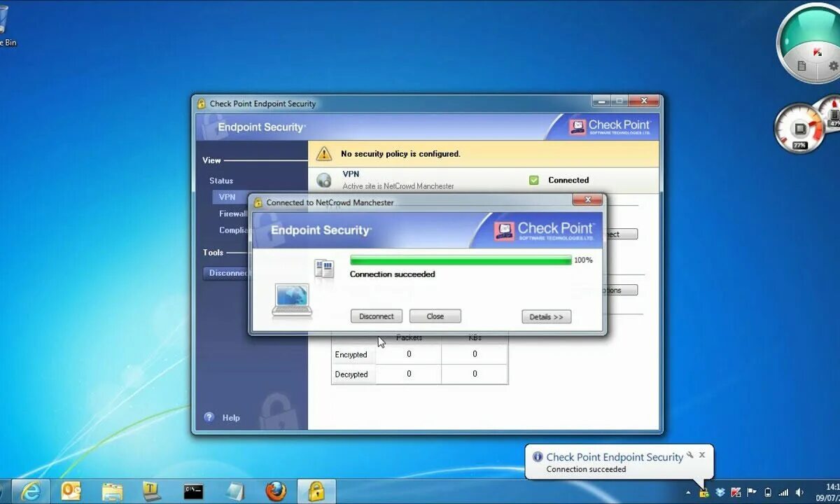Click Kaspersky gadget red K icon
The image size is (840, 504).
(x=816, y=51)
